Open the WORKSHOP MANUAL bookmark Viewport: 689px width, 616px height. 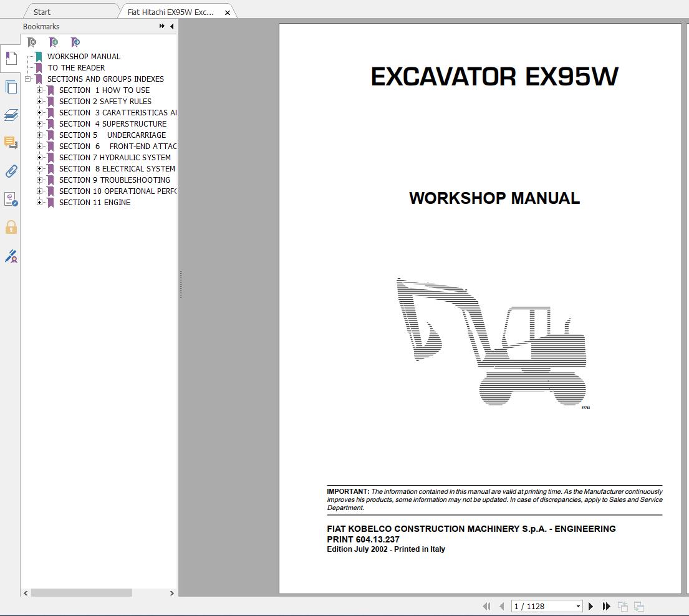(x=84, y=57)
